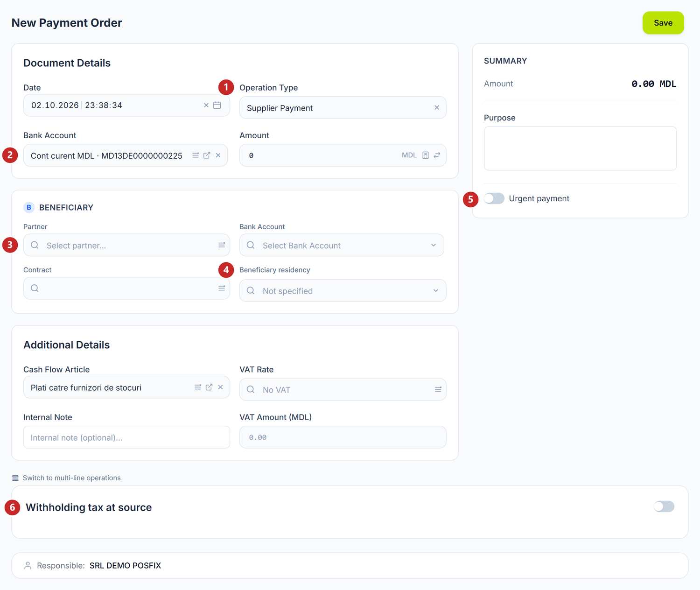The width and height of the screenshot is (700, 590).
Task: Open list for document Bank Account field
Action: pyautogui.click(x=196, y=155)
